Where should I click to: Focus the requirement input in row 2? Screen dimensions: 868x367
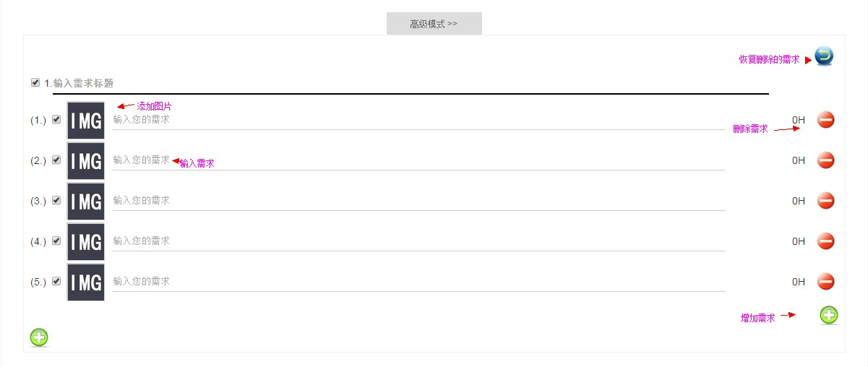[418, 160]
